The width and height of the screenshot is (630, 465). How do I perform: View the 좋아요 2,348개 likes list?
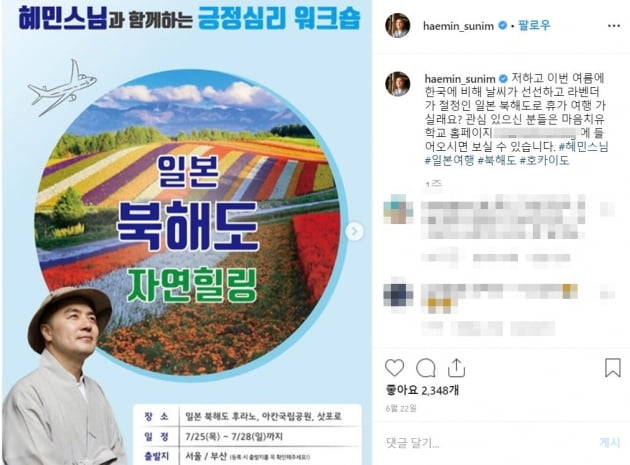pyautogui.click(x=422, y=390)
